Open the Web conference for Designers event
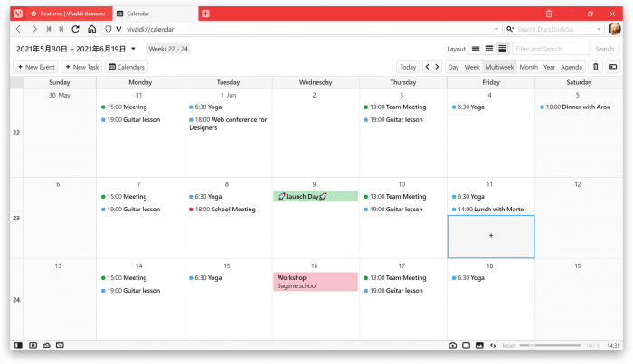 (228, 124)
